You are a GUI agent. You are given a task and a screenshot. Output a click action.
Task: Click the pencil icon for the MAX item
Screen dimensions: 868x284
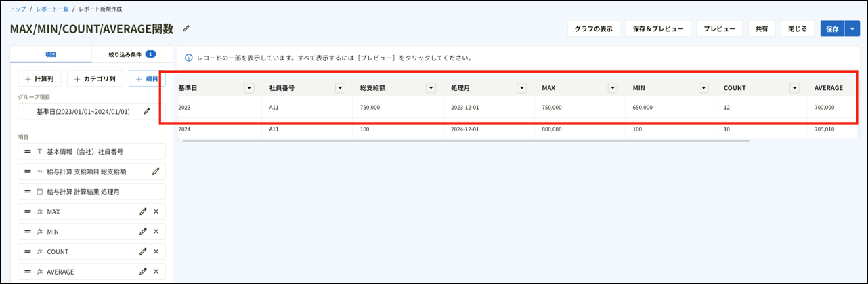(x=143, y=211)
